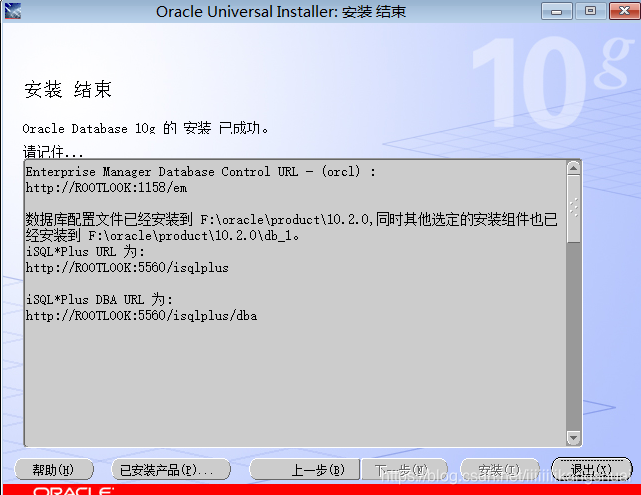This screenshot has height=495, width=641.
Task: Click the scrollbar down arrow
Action: pos(574,438)
